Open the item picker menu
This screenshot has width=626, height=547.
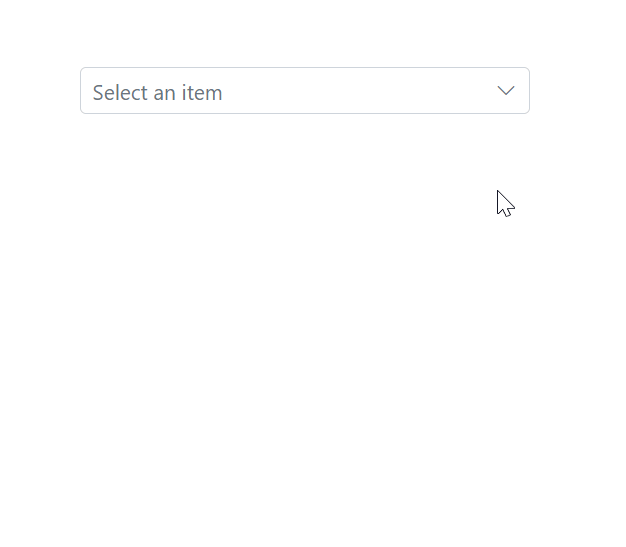(x=304, y=91)
